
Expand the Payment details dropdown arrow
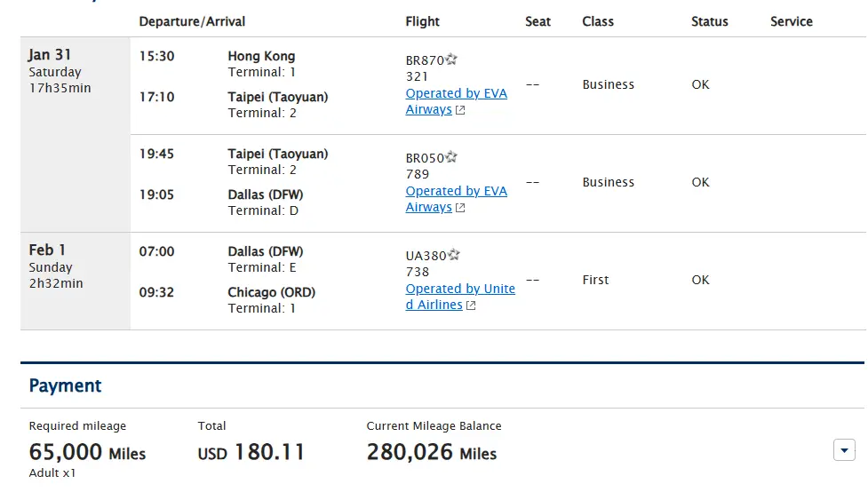(x=844, y=450)
